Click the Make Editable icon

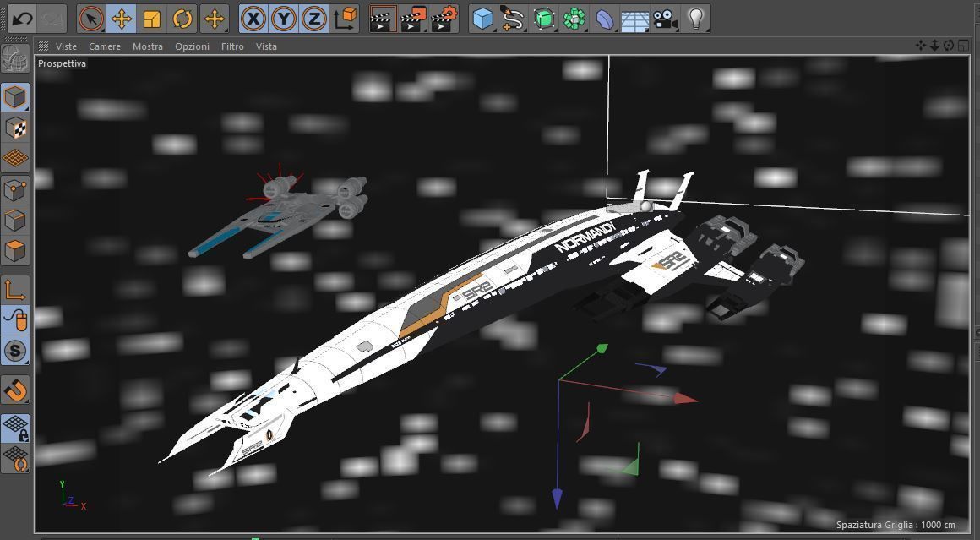[x=15, y=61]
